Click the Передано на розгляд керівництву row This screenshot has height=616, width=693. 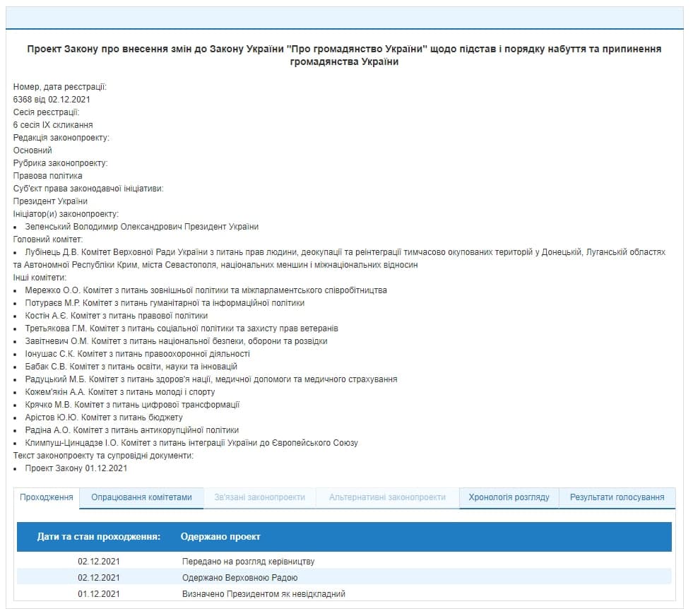pyautogui.click(x=248, y=562)
